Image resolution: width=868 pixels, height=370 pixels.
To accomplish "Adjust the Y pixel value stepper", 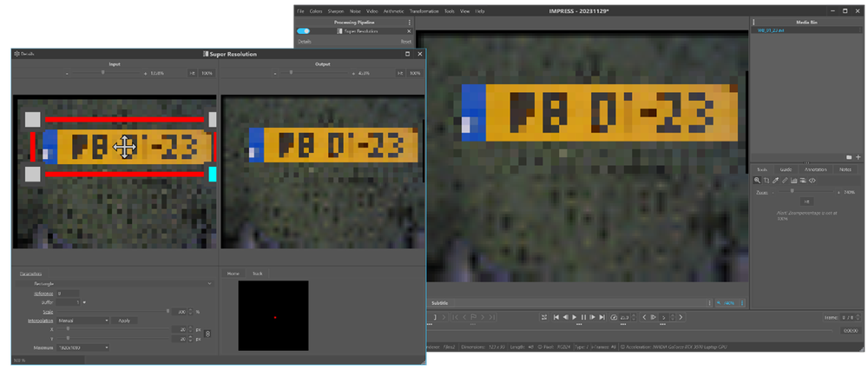I will pyautogui.click(x=191, y=339).
